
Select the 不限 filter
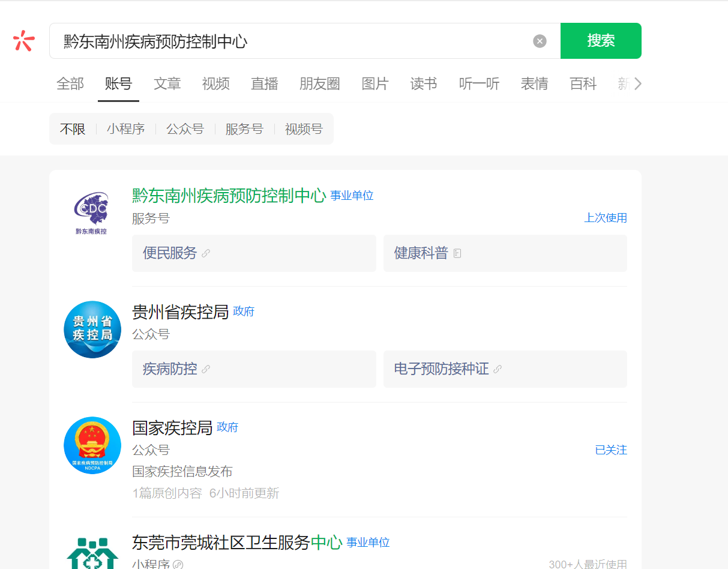(73, 129)
